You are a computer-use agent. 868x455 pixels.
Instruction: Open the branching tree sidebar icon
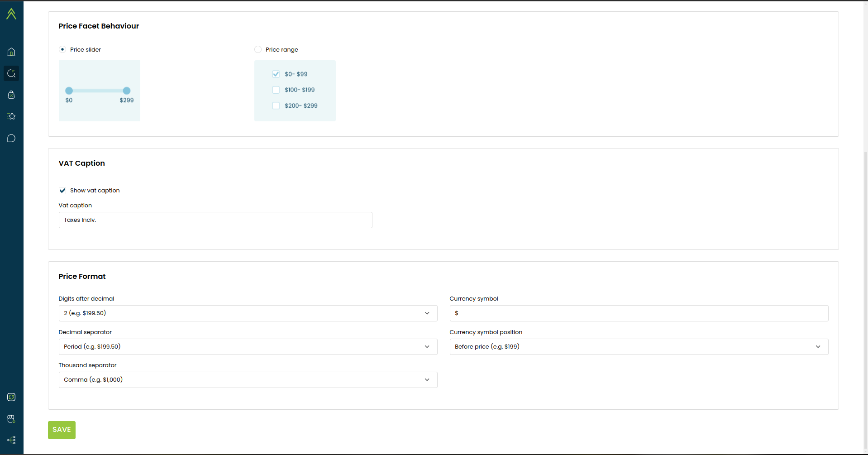pyautogui.click(x=11, y=440)
